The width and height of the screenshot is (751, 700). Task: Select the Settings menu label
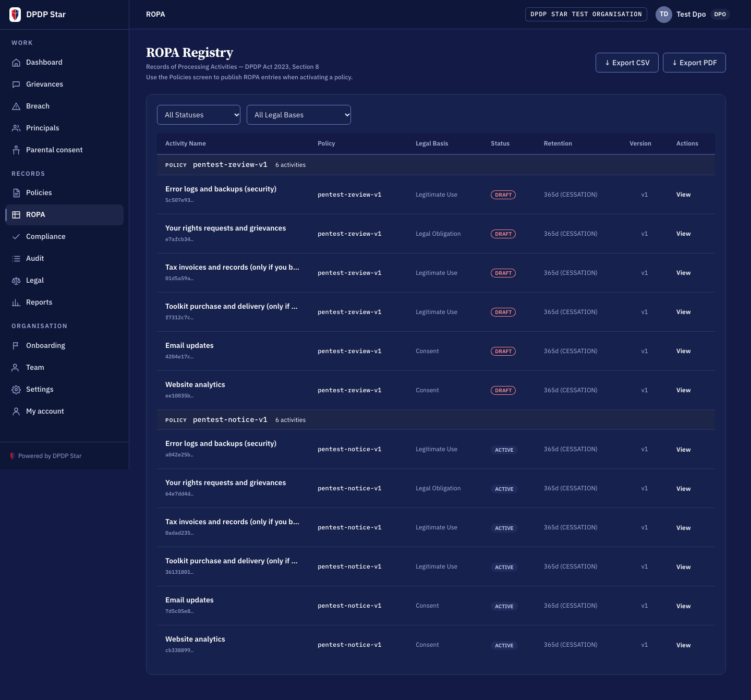pyautogui.click(x=40, y=389)
